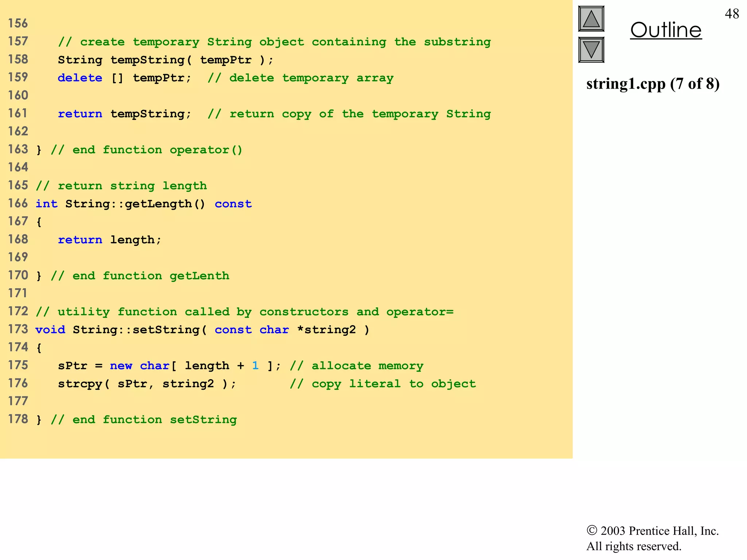Click line number 156
The image size is (747, 560).
point(18,24)
